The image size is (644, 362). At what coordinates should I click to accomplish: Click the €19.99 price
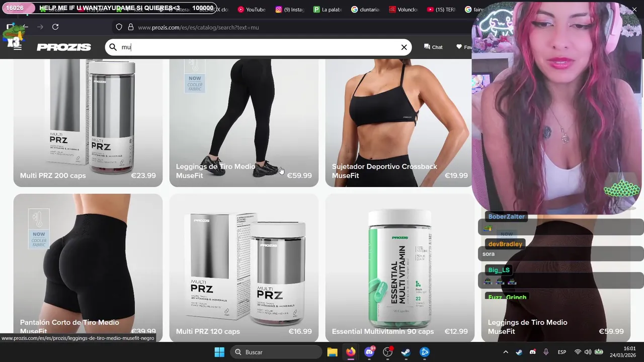(456, 175)
